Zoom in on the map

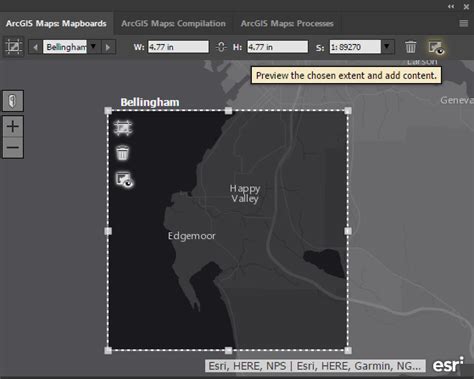point(13,127)
